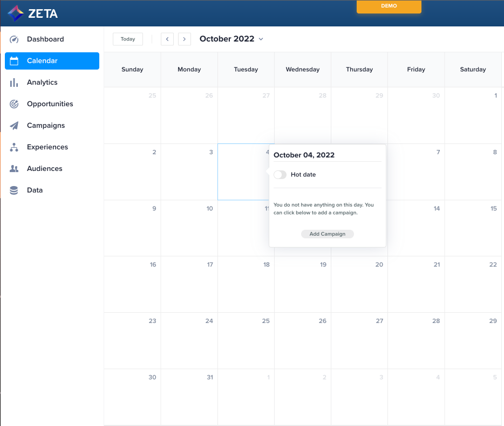Click the Calendar icon in sidebar
The height and width of the screenshot is (426, 504).
tap(14, 61)
